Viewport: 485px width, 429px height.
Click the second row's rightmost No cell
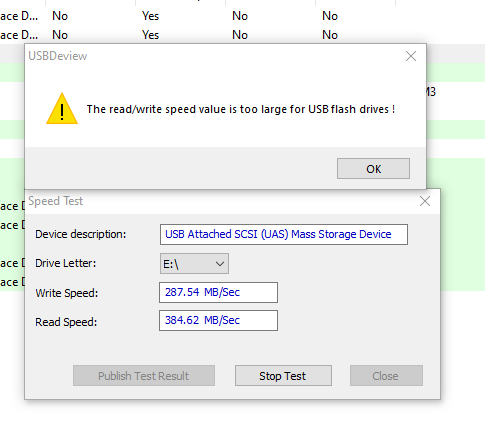click(x=330, y=35)
